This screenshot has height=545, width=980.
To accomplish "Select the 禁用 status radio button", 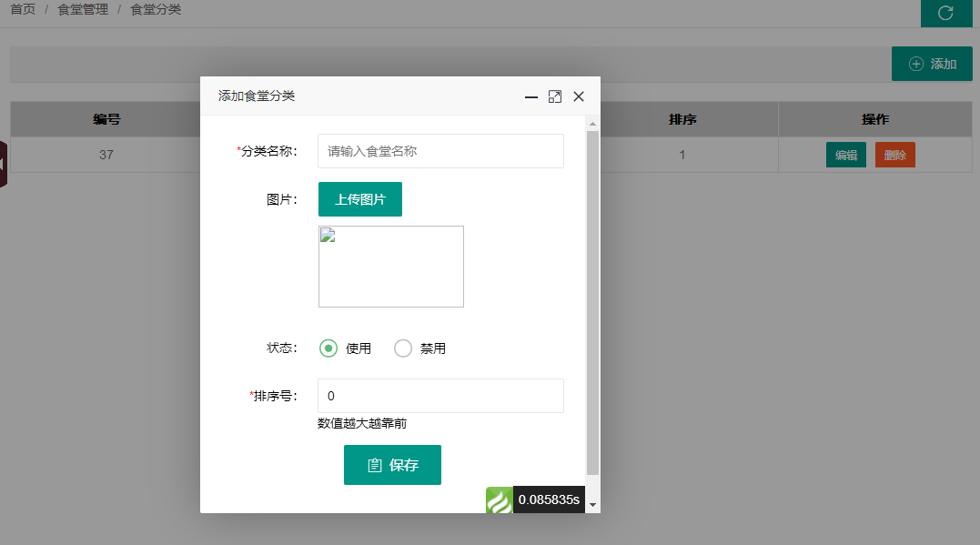I will 403,348.
